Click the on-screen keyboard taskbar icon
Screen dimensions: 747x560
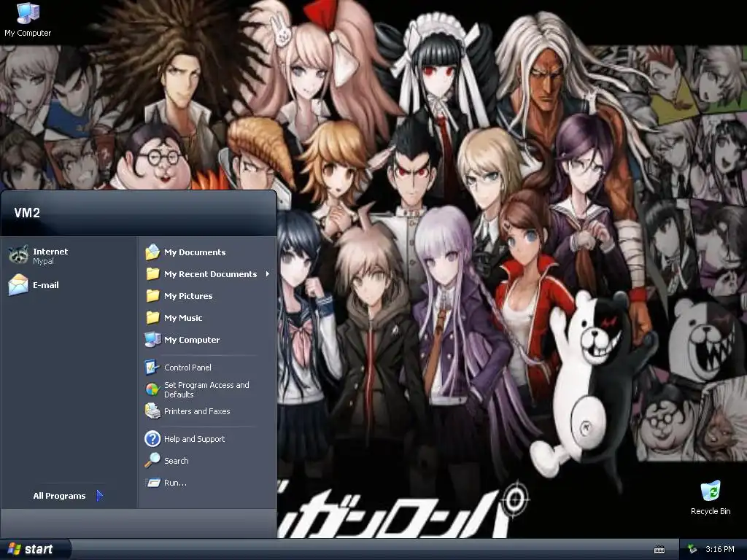coord(659,550)
